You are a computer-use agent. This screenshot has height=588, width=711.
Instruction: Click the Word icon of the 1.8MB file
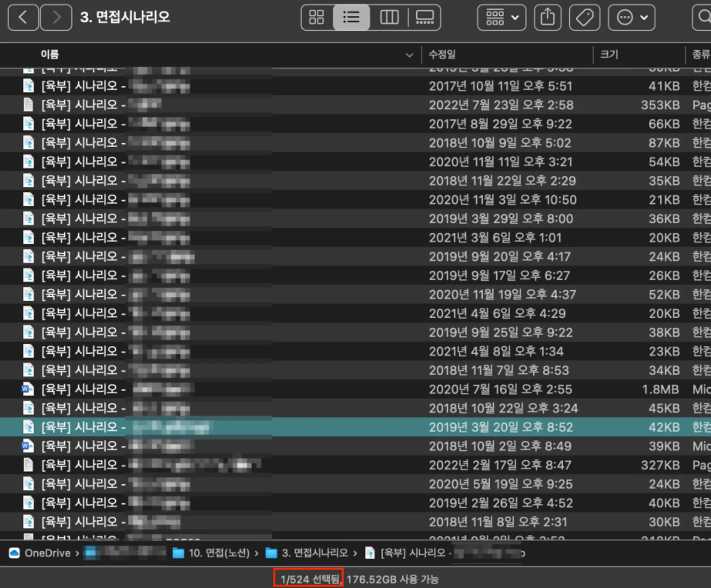(x=28, y=389)
